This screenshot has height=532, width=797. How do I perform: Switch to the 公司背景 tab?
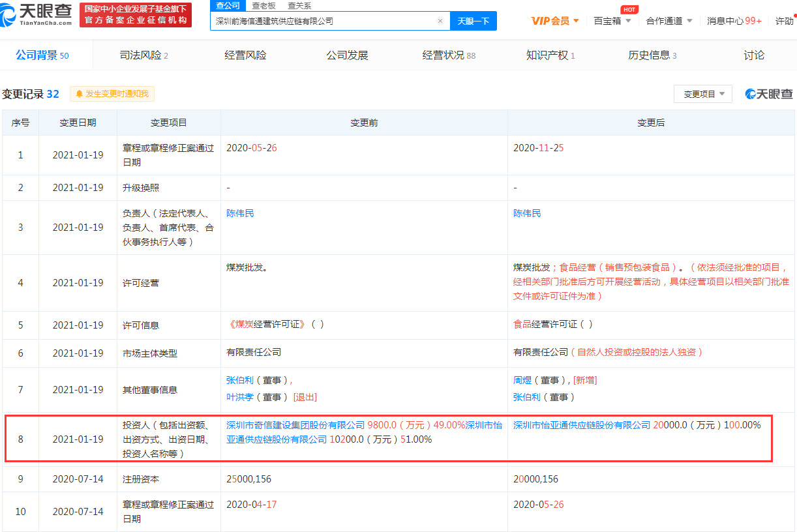(42, 55)
